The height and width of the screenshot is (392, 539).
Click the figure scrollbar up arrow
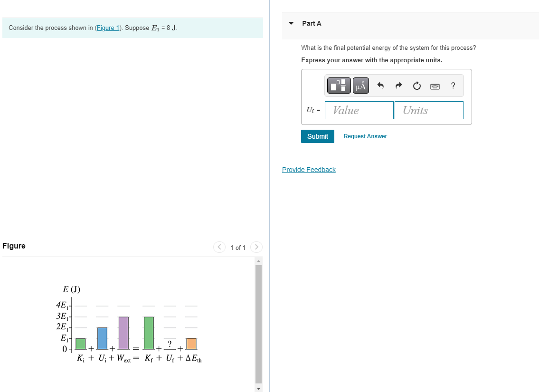tap(258, 262)
